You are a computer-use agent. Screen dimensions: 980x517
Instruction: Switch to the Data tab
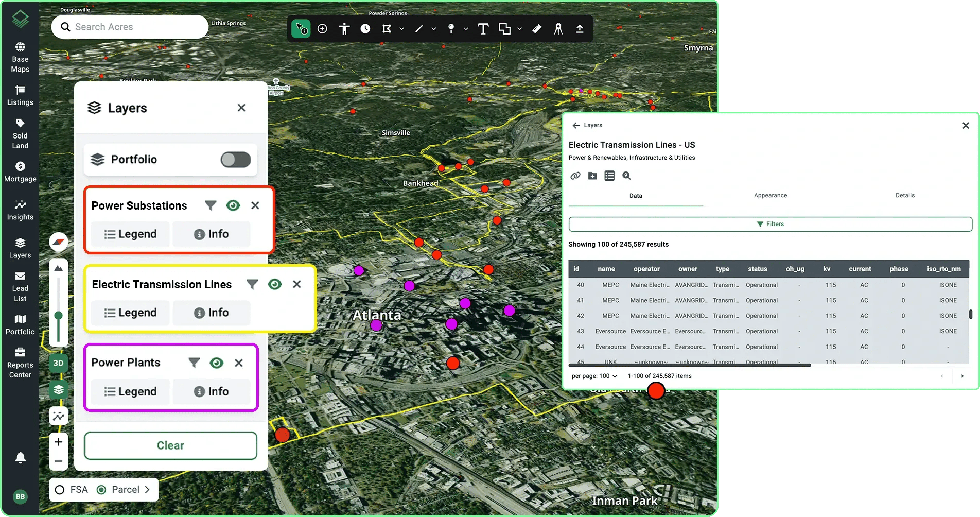(x=636, y=196)
